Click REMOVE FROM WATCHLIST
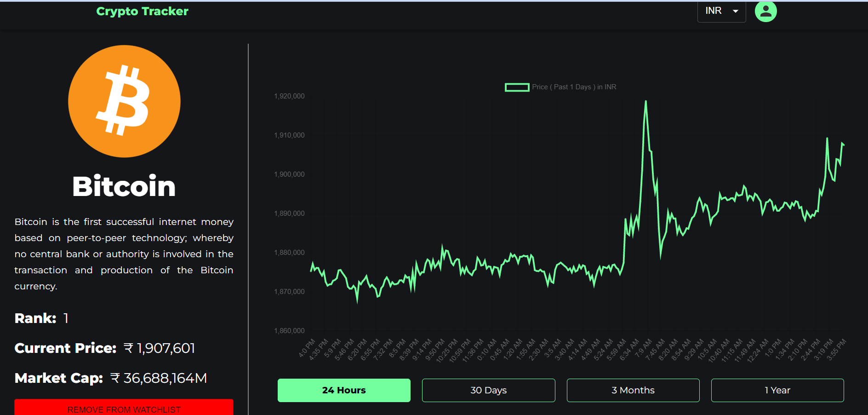The height and width of the screenshot is (415, 868). 124,409
